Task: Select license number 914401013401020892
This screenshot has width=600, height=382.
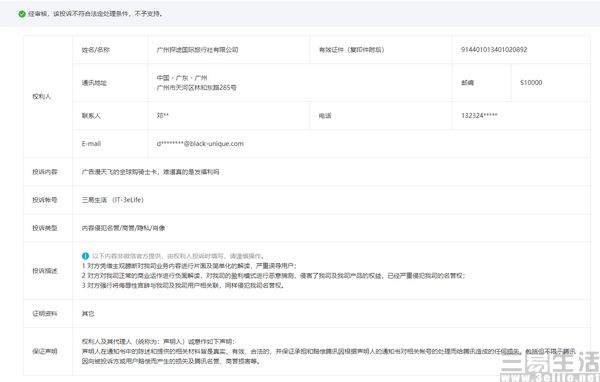Action: click(494, 50)
